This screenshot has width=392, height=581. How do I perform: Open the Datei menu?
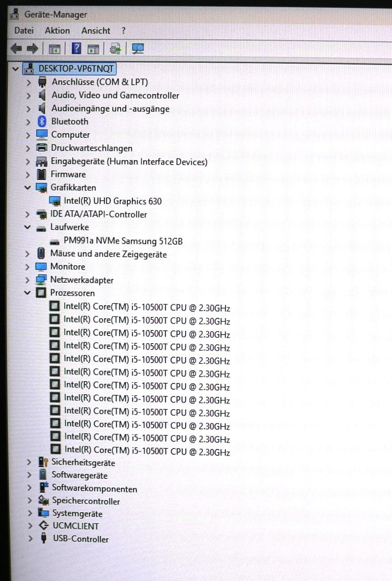(23, 30)
